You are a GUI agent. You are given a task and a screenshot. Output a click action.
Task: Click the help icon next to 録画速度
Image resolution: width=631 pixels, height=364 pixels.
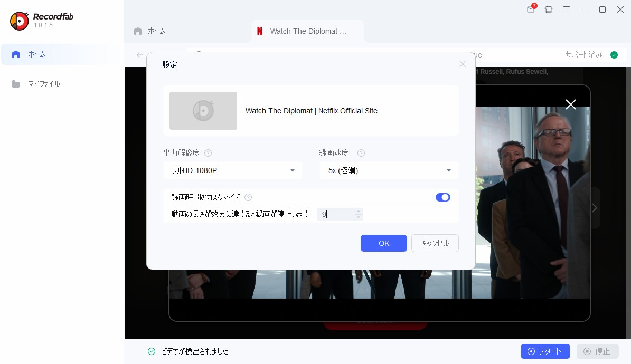[x=361, y=153]
